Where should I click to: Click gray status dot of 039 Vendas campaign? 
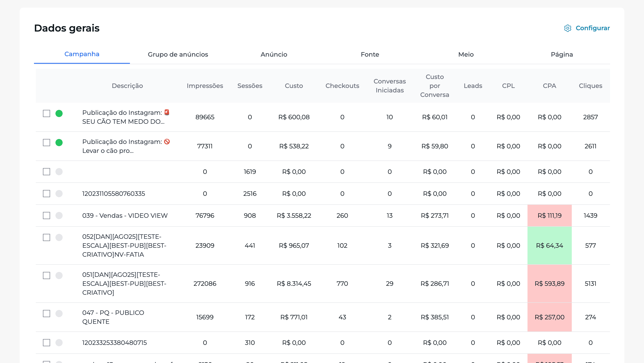tap(59, 215)
